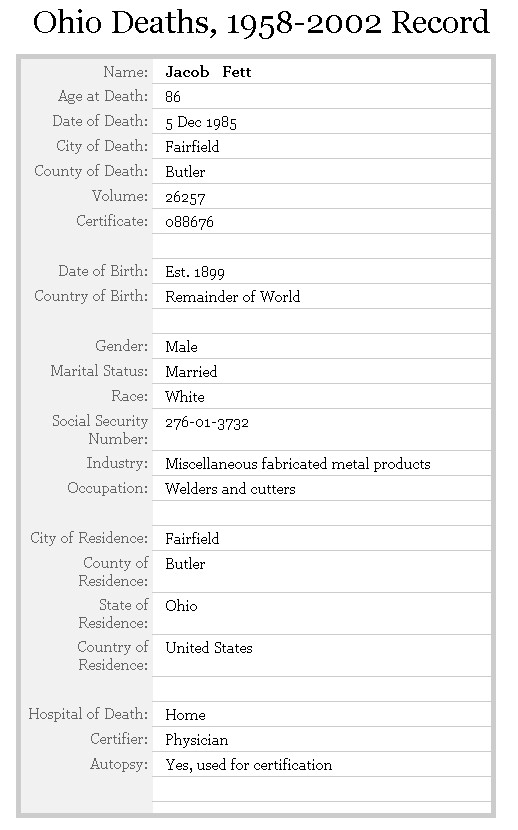Viewport: 518px width, 830px height.
Task: Click the Certifier value Physician
Action: pos(197,740)
